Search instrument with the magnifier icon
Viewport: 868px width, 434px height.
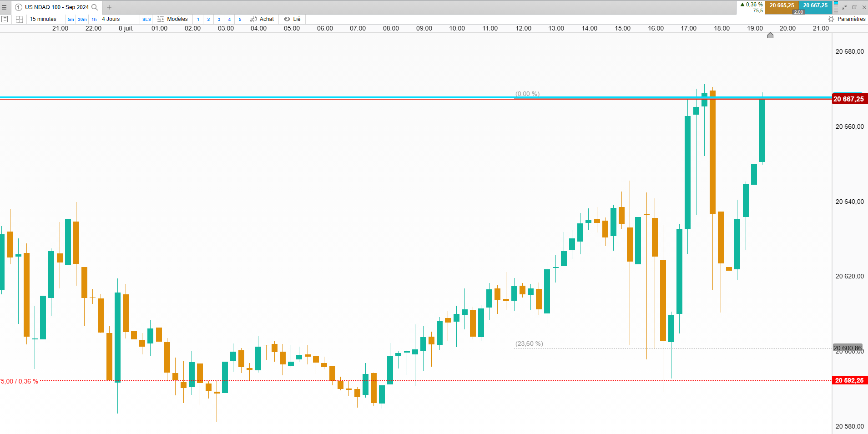click(x=95, y=7)
